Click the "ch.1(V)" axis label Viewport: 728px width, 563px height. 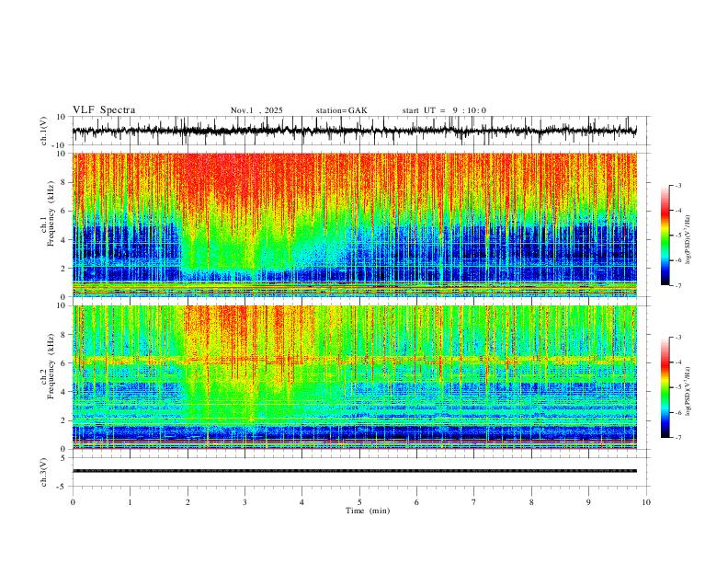44,131
